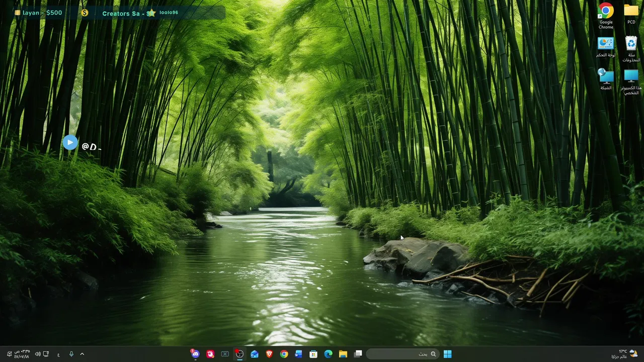Image resolution: width=644 pixels, height=362 pixels.
Task: Switch the input language indicator (ع)
Action: (58, 354)
